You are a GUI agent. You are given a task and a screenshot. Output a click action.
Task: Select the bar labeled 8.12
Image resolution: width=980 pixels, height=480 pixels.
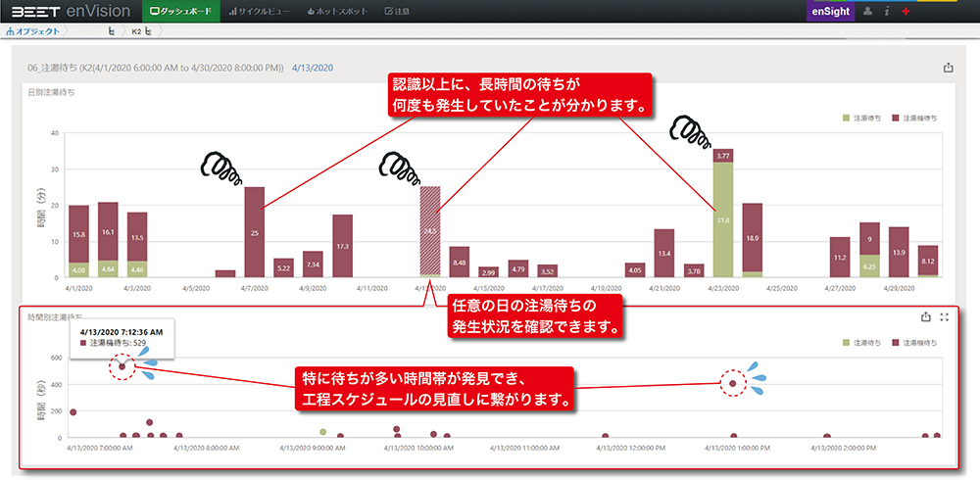(x=928, y=260)
